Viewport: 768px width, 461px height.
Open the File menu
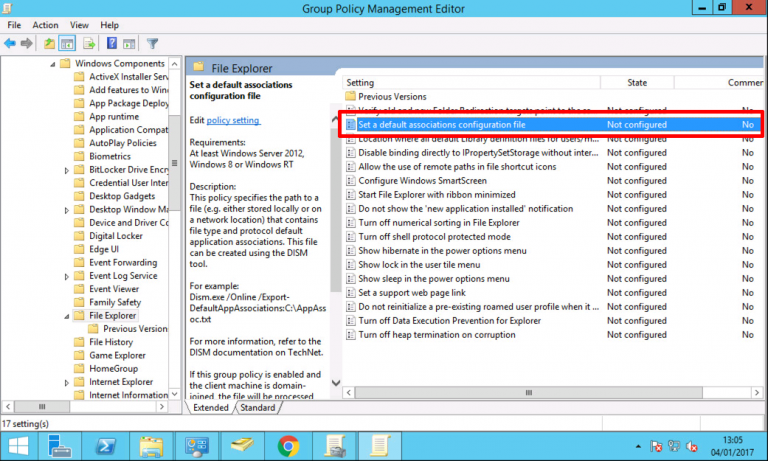pyautogui.click(x=14, y=25)
